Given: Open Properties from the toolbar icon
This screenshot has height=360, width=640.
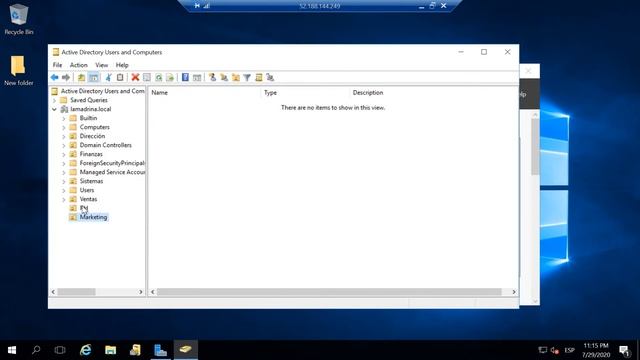Looking at the screenshot, I should [x=147, y=77].
